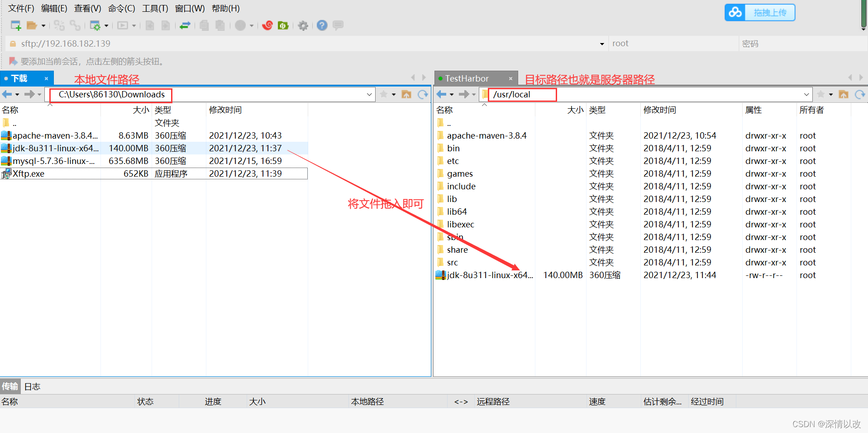868x433 pixels.
Task: Click the new session icon
Action: click(16, 25)
